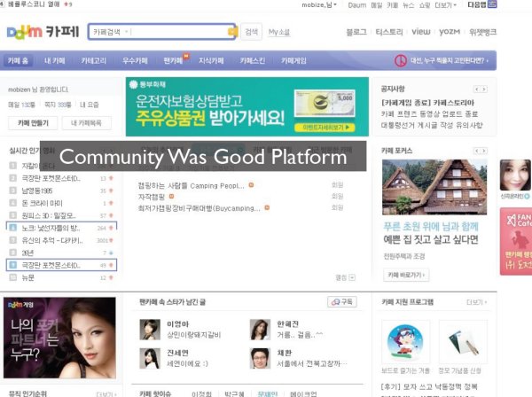Go to previous item in 카페 포커스
The height and width of the screenshot is (397, 532).
pyautogui.click(x=477, y=151)
